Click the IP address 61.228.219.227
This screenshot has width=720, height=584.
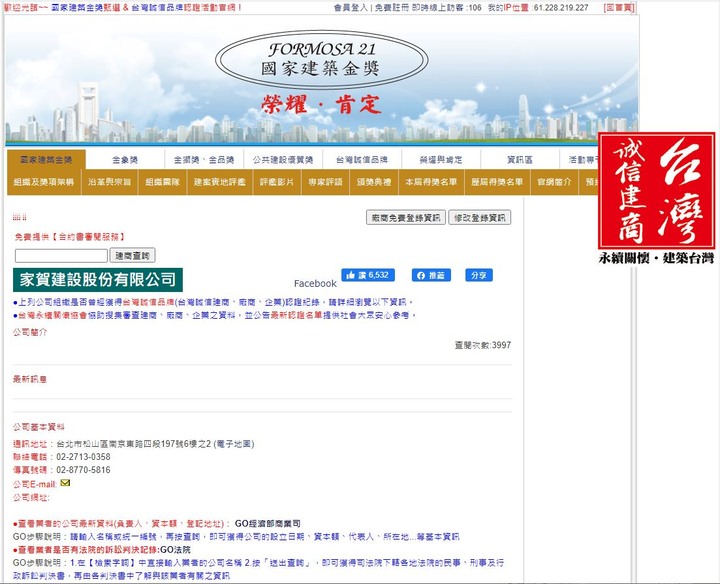pyautogui.click(x=561, y=7)
